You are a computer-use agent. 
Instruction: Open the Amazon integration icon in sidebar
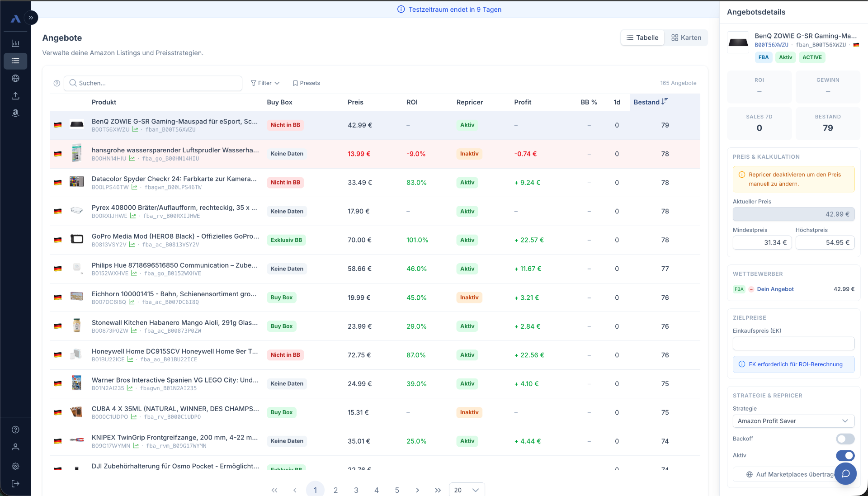[15, 113]
